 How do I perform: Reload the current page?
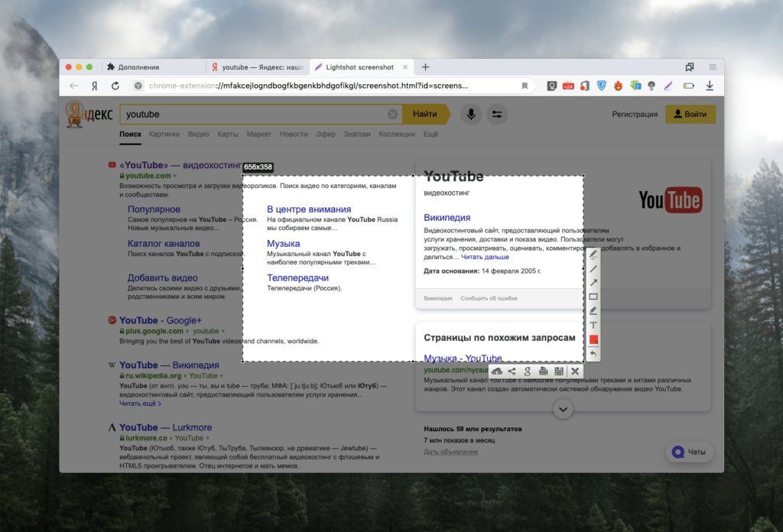115,86
